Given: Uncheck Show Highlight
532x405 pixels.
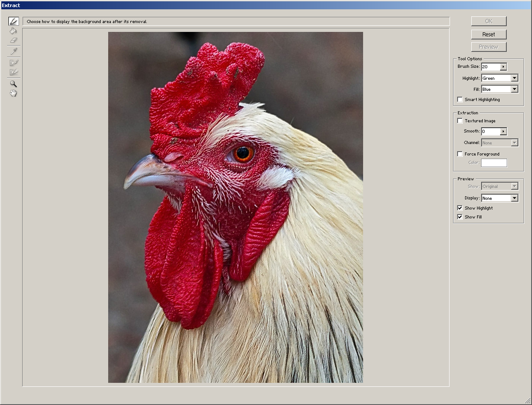Looking at the screenshot, I should [460, 208].
